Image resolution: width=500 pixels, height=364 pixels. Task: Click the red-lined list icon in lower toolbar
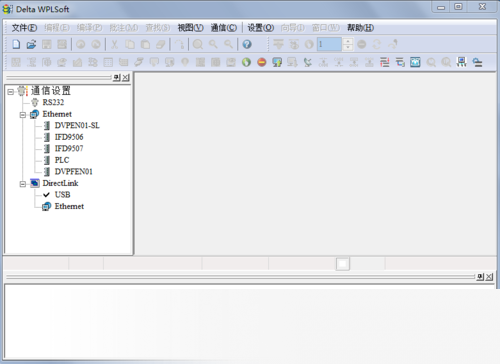pyautogui.click(x=384, y=62)
